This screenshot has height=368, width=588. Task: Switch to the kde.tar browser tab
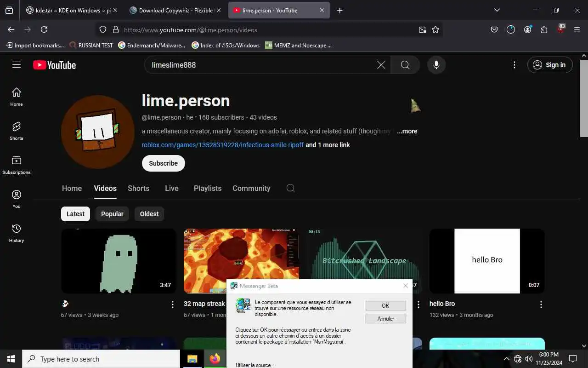coord(72,10)
